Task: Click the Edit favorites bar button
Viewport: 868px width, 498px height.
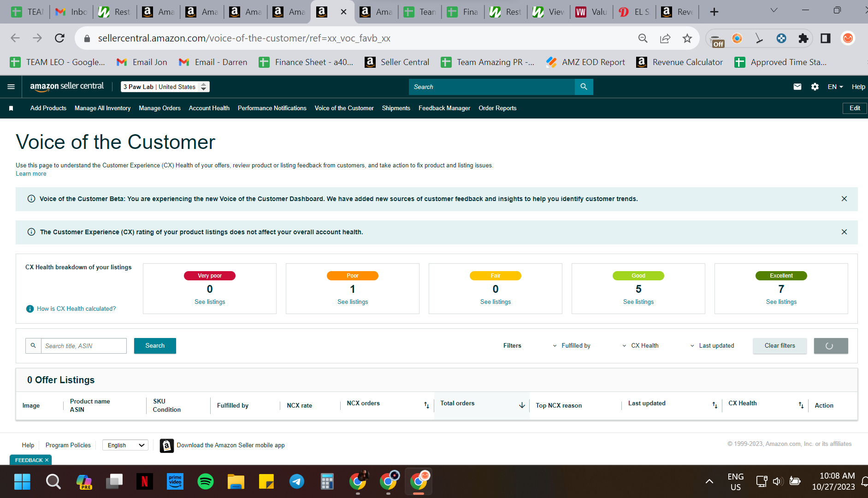Action: point(855,108)
